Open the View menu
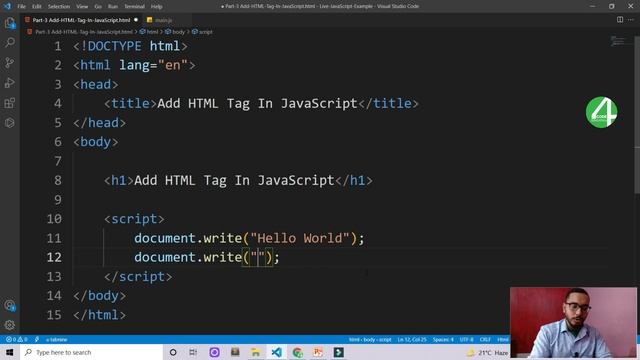The image size is (640, 360). 82,7
